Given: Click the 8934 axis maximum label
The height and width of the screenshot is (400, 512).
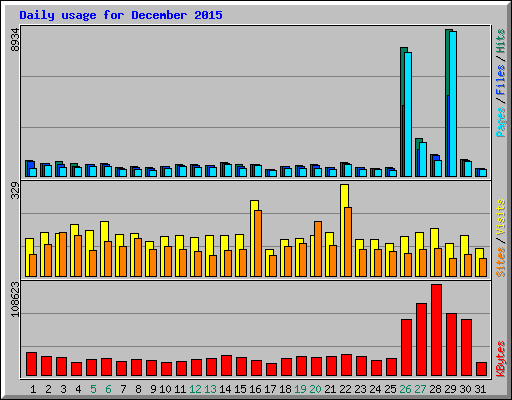Looking at the screenshot, I should tap(15, 40).
